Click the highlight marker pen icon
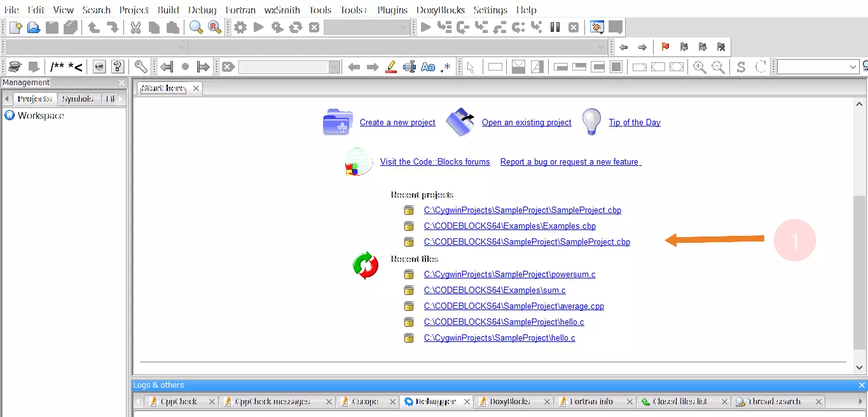This screenshot has width=868, height=417. coord(391,67)
